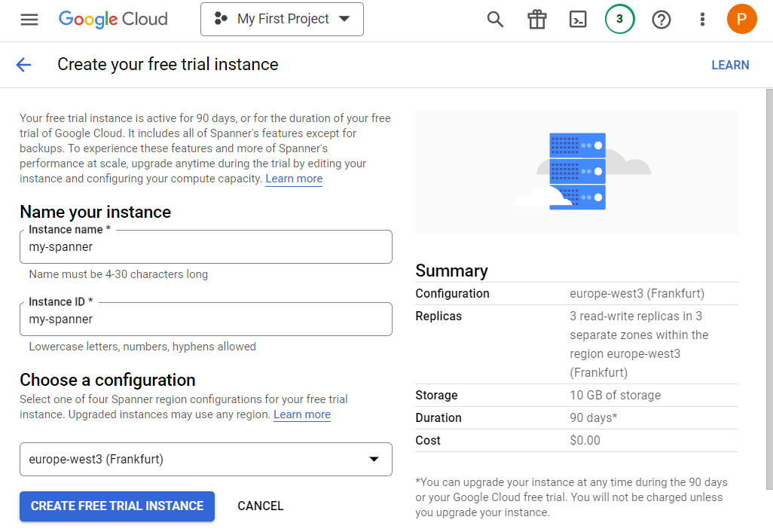The width and height of the screenshot is (773, 532).
Task: Select the Cost label in Summary
Action: (428, 440)
